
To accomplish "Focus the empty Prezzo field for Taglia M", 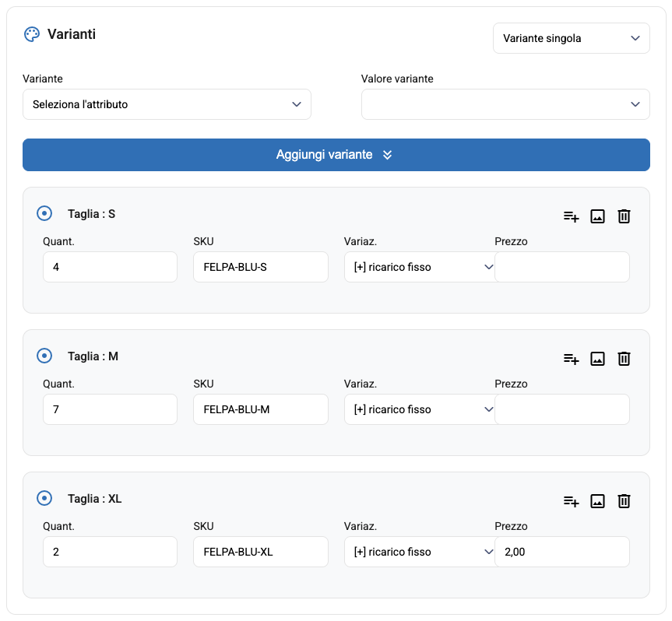I will coord(562,409).
